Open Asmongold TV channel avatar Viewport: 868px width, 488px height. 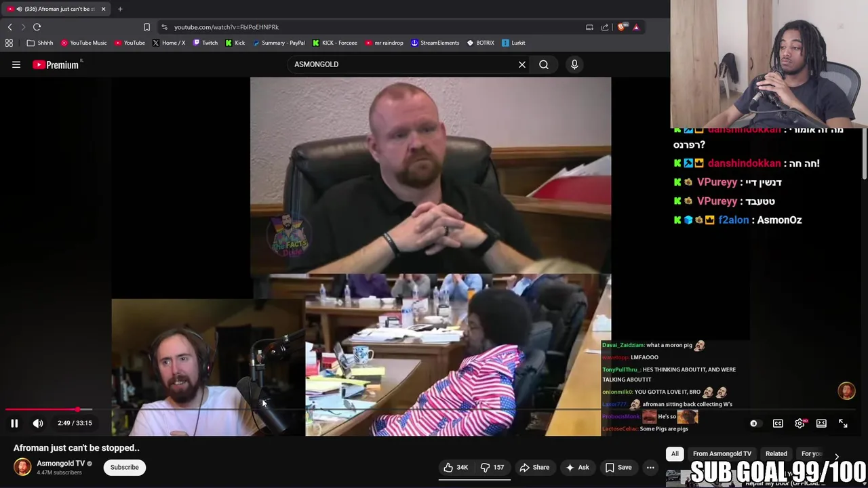[x=22, y=467]
